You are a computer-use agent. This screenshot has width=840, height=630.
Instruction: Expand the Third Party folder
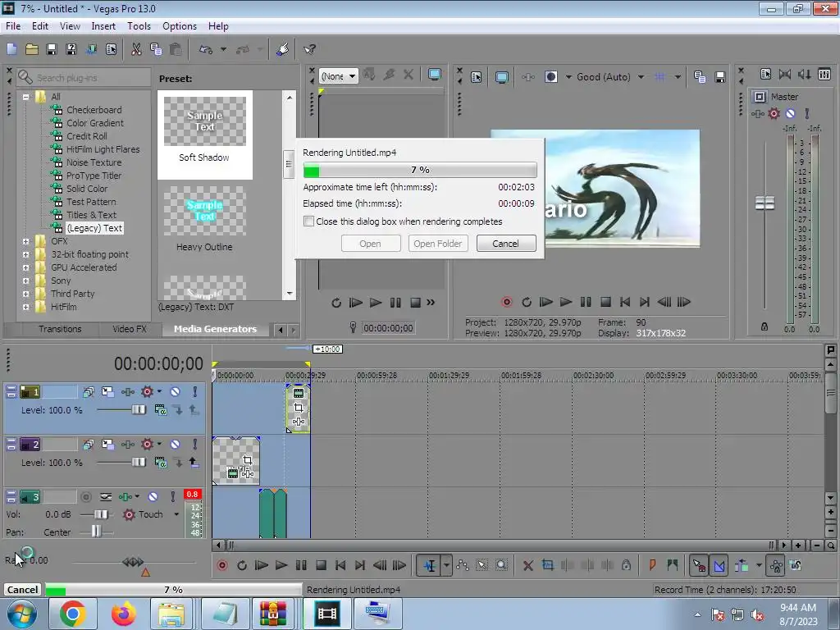point(25,294)
